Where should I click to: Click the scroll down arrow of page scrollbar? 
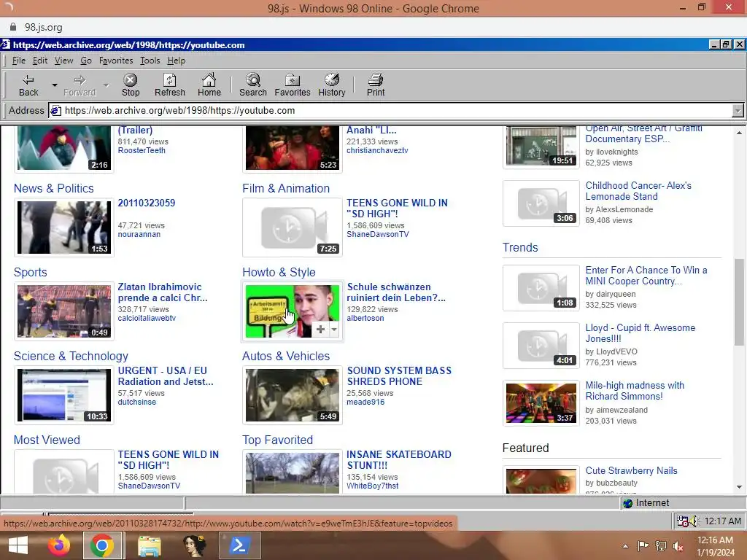739,487
